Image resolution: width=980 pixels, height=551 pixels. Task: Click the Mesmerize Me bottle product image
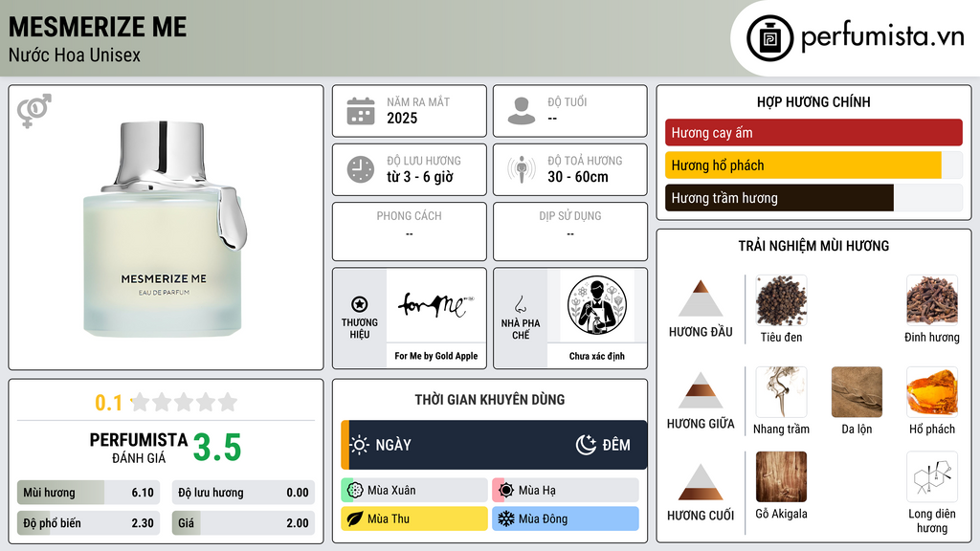point(166,230)
